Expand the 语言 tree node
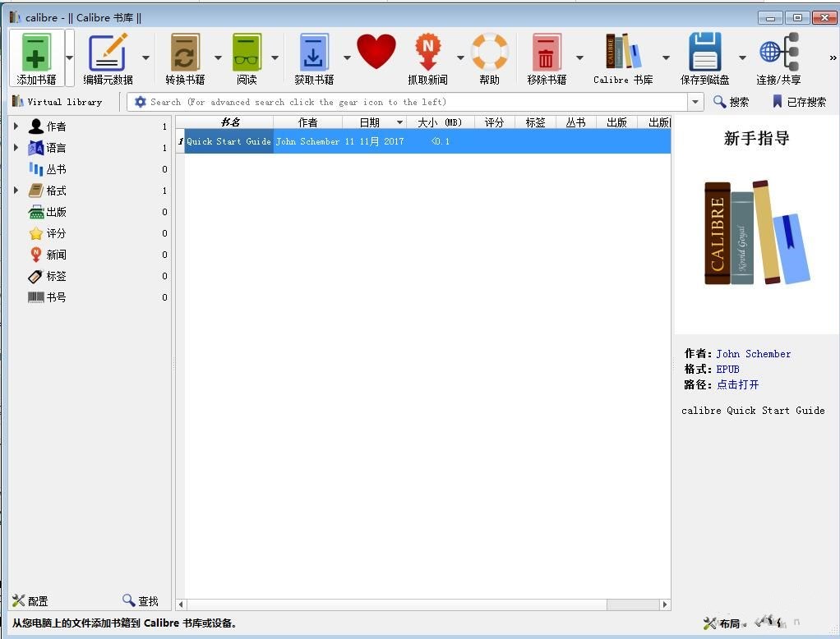Screen dimensions: 840x639 [x=16, y=147]
